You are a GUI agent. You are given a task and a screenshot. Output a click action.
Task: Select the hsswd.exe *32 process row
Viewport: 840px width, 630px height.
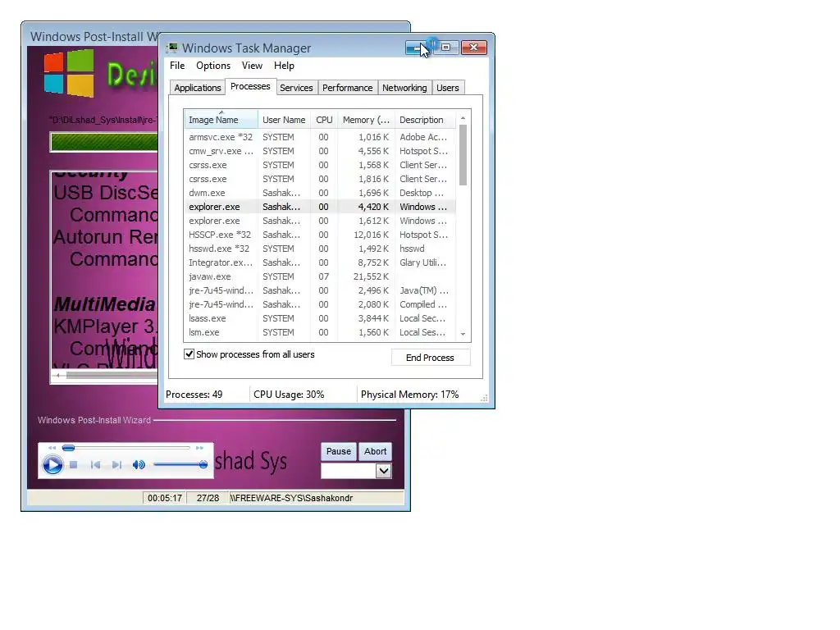pyautogui.click(x=320, y=249)
